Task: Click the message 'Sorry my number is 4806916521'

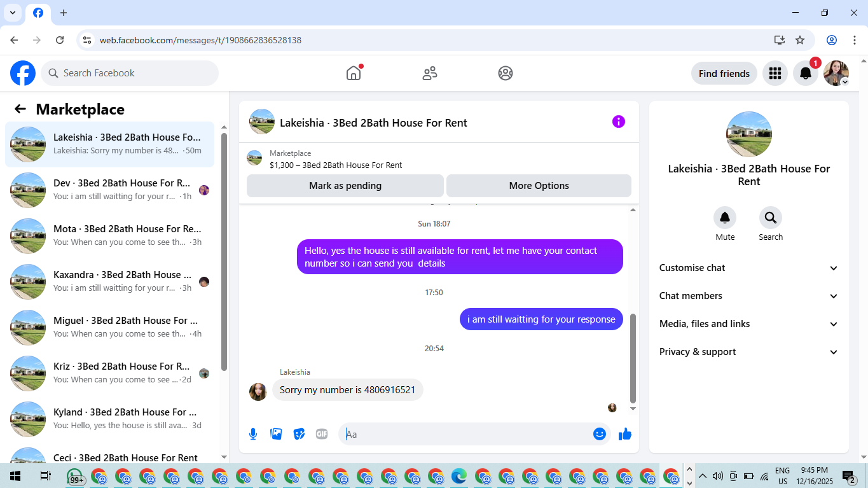Action: (x=347, y=390)
